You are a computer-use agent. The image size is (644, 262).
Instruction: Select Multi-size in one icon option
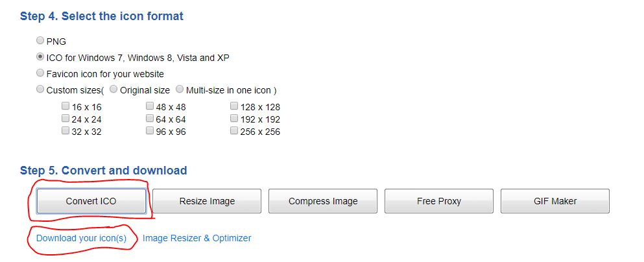[180, 89]
